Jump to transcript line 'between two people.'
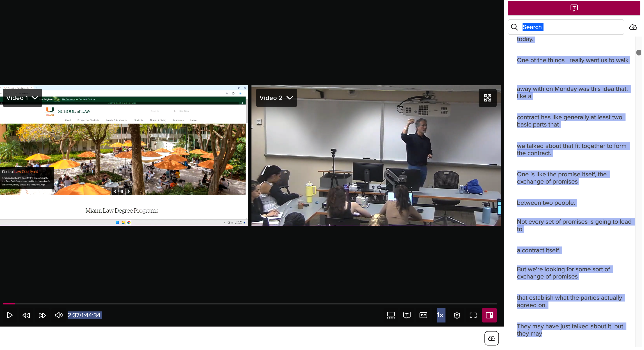The image size is (644, 350). click(x=546, y=203)
